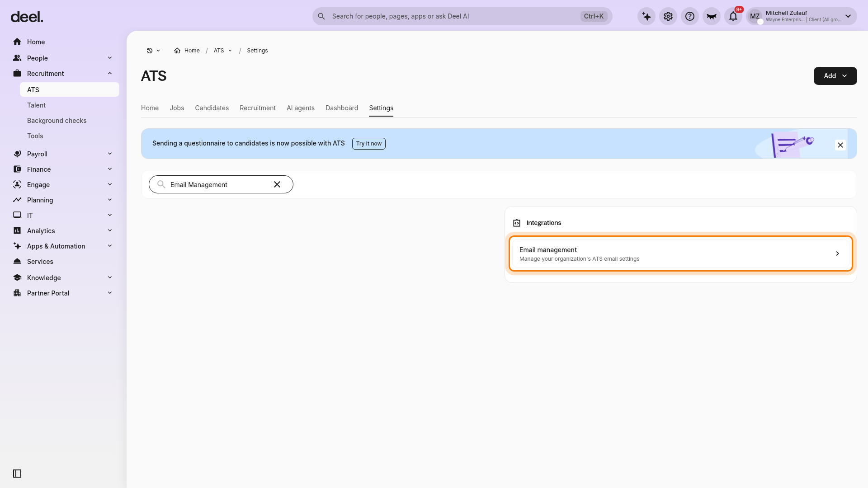Open the Email management settings card
Image resolution: width=868 pixels, height=488 pixels.
[681, 254]
